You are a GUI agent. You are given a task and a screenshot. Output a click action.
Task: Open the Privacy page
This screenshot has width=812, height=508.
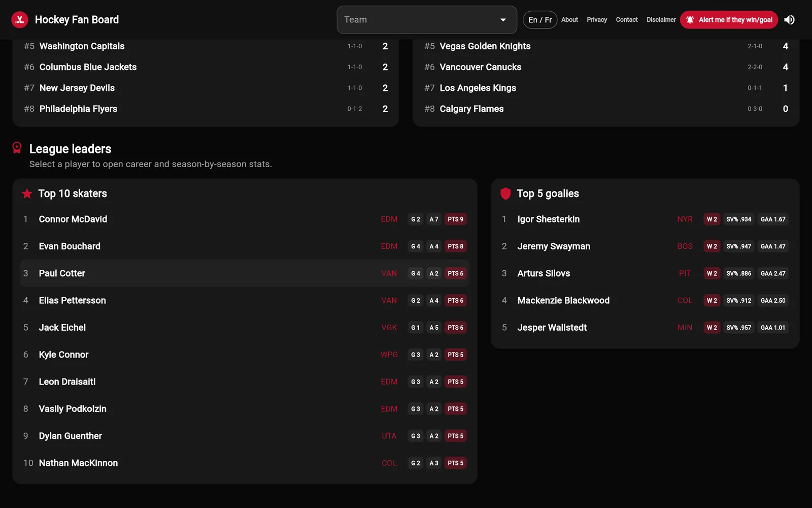[597, 20]
